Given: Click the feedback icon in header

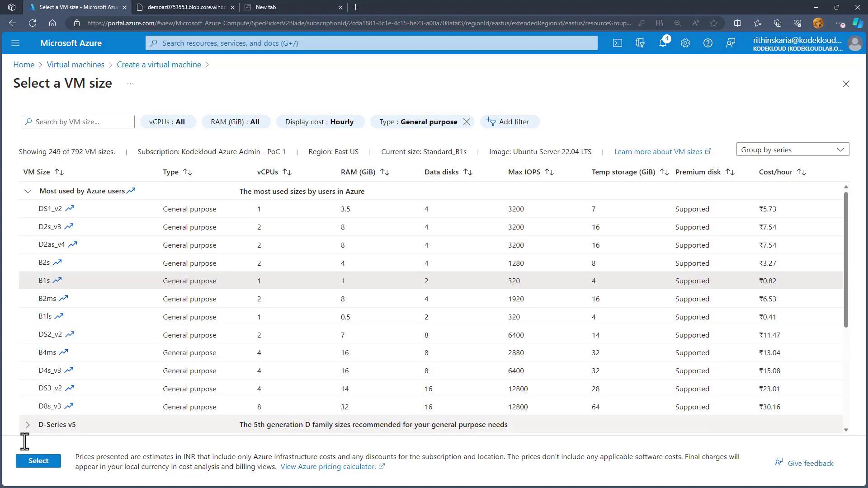Looking at the screenshot, I should [x=731, y=43].
